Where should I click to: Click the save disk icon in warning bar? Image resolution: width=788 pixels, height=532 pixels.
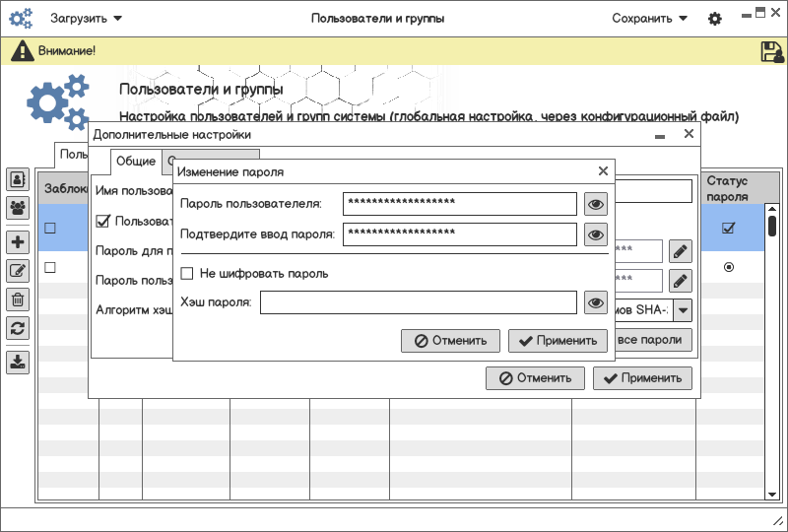pos(772,52)
